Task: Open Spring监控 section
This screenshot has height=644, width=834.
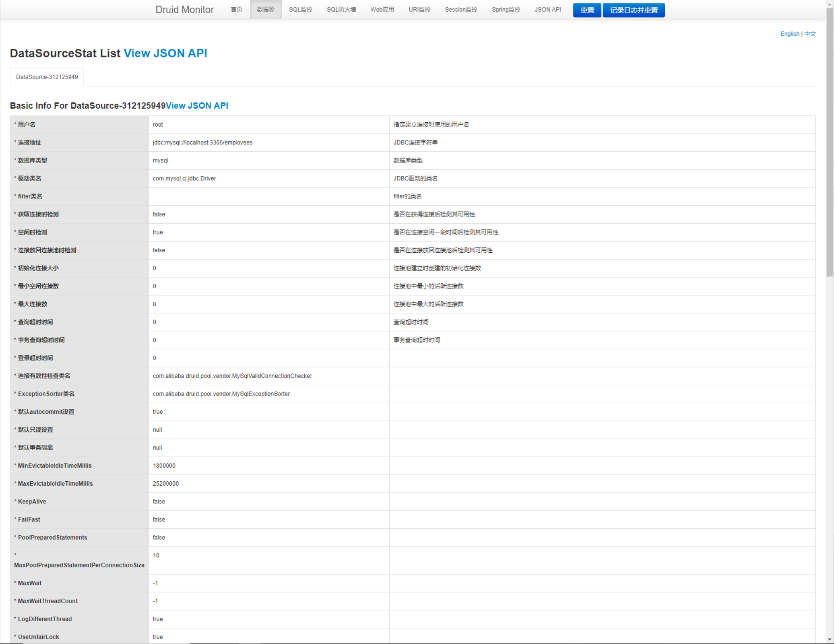Action: pyautogui.click(x=506, y=10)
